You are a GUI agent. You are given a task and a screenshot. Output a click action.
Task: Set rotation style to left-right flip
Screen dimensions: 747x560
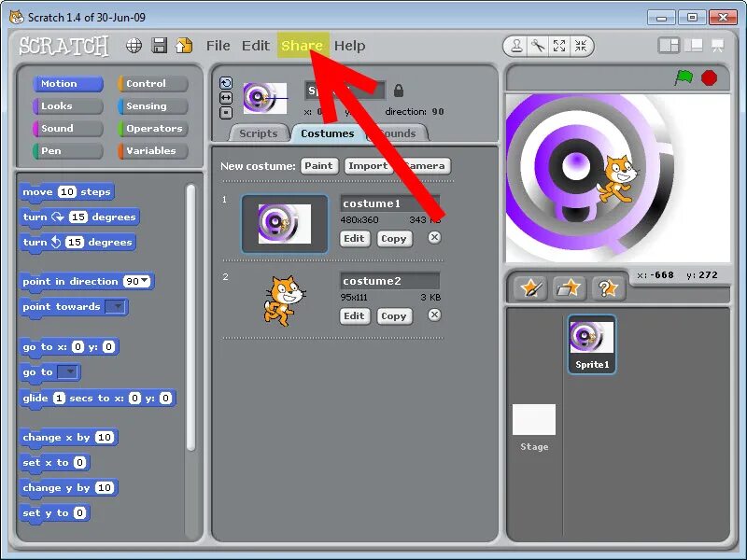tap(226, 98)
